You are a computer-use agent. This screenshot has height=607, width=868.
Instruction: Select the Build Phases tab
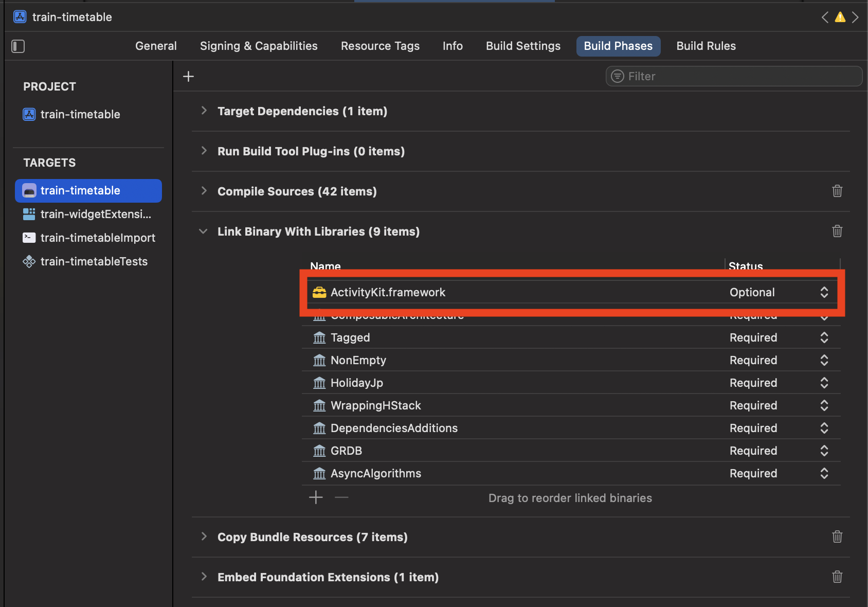618,46
